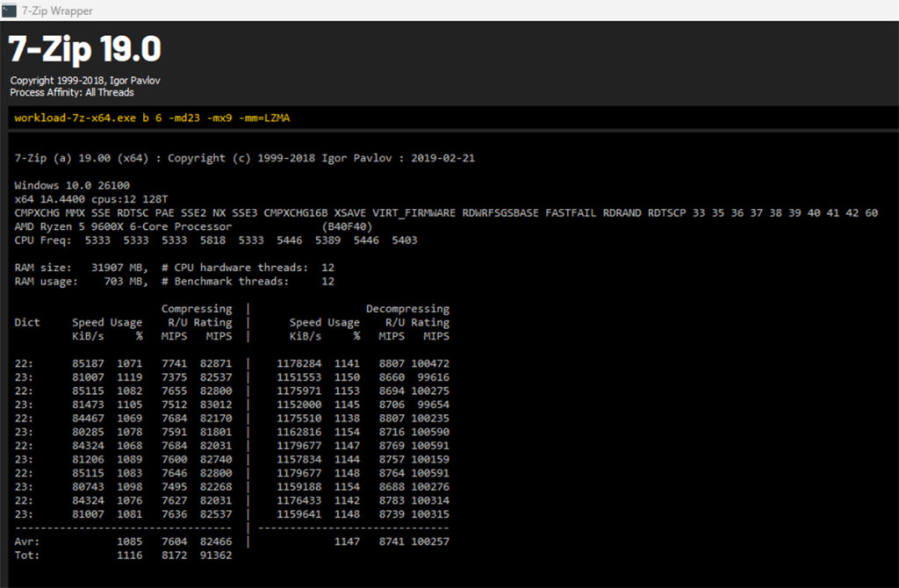899x588 pixels.
Task: Select "Windows 10.0 26100" line
Action: (x=72, y=185)
